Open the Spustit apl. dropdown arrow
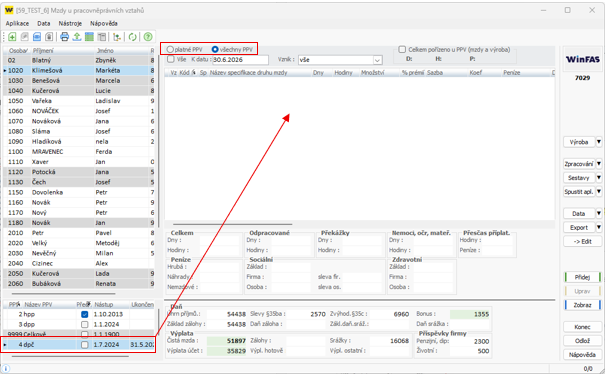Image resolution: width=609 pixels, height=375 pixels. [x=599, y=192]
